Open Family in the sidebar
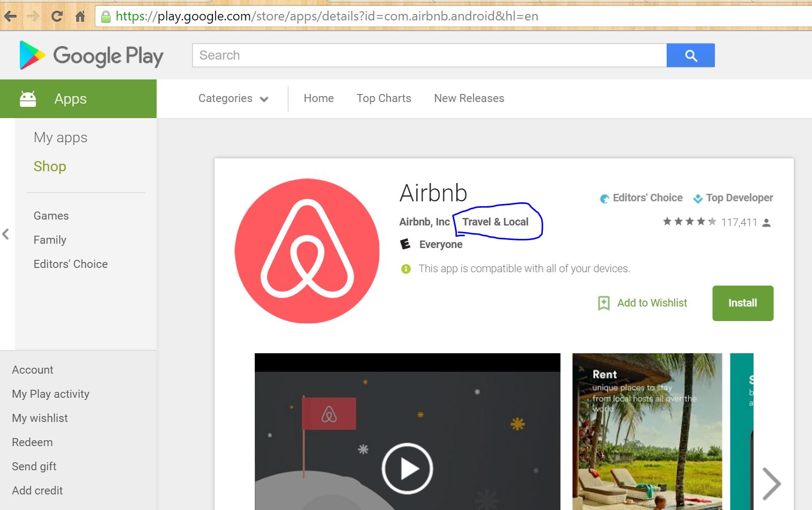 [x=50, y=240]
